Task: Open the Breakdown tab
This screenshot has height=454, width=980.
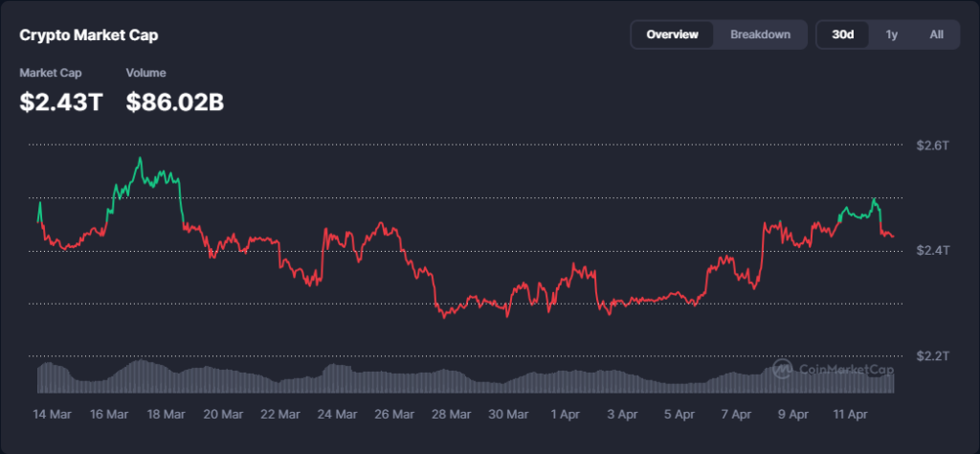Action: pos(760,34)
